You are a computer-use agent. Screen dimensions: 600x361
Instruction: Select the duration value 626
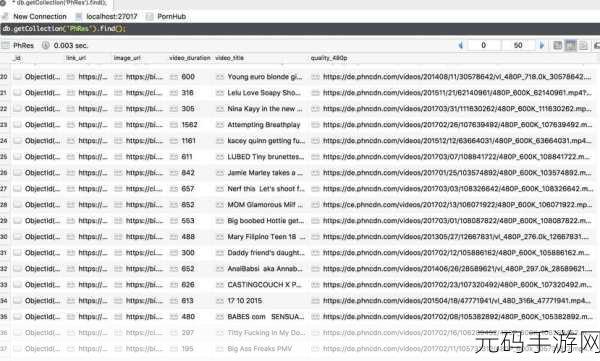click(188, 285)
